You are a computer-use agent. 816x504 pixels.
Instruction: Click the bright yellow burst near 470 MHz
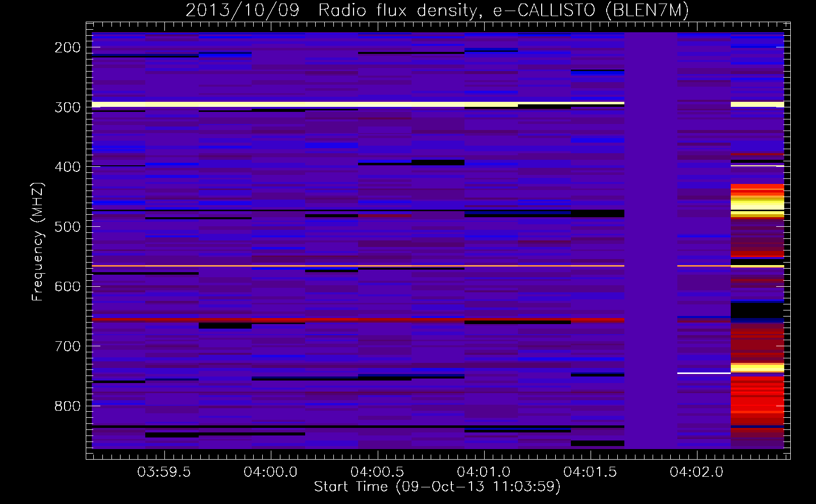(757, 205)
